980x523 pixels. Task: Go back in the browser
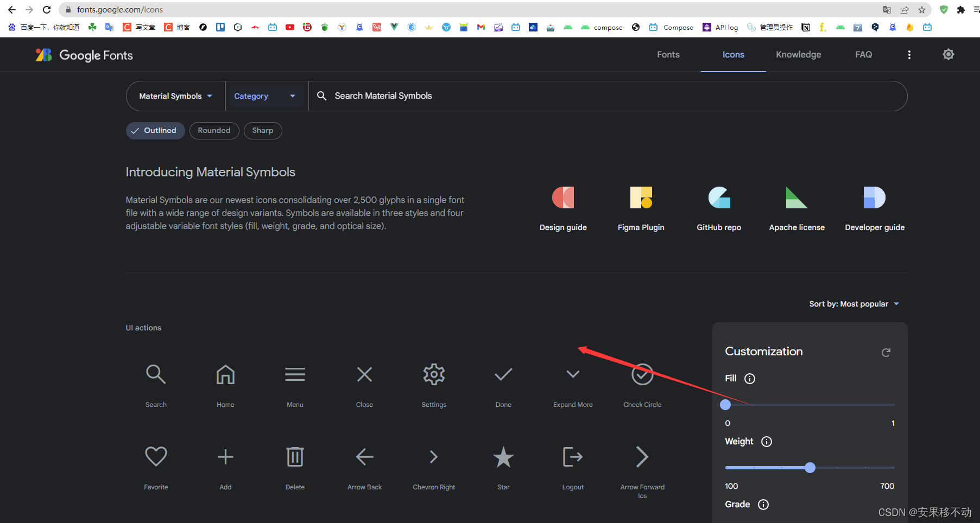[12, 10]
